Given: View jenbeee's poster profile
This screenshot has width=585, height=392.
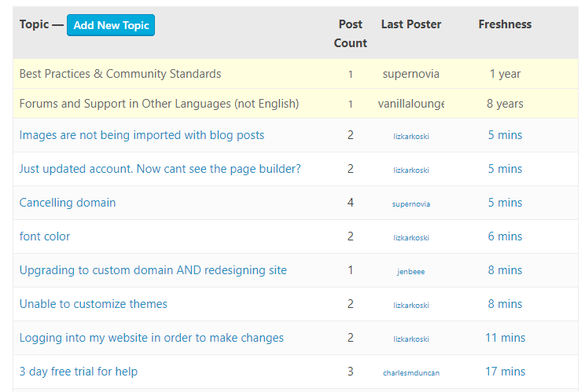Looking at the screenshot, I should pos(410,272).
